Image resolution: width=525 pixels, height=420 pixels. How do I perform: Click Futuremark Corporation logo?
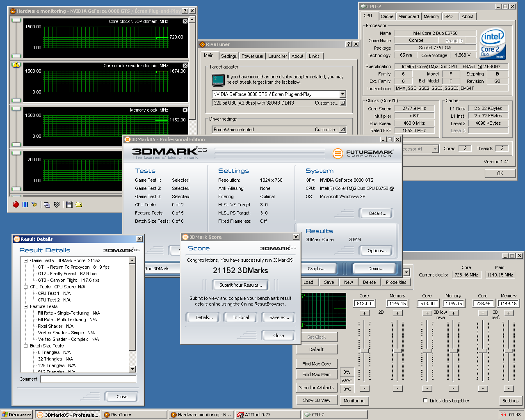click(363, 153)
